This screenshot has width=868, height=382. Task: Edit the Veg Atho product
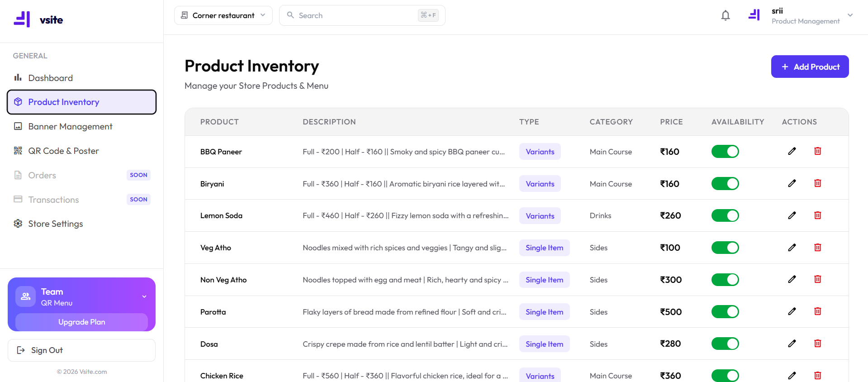click(x=792, y=248)
